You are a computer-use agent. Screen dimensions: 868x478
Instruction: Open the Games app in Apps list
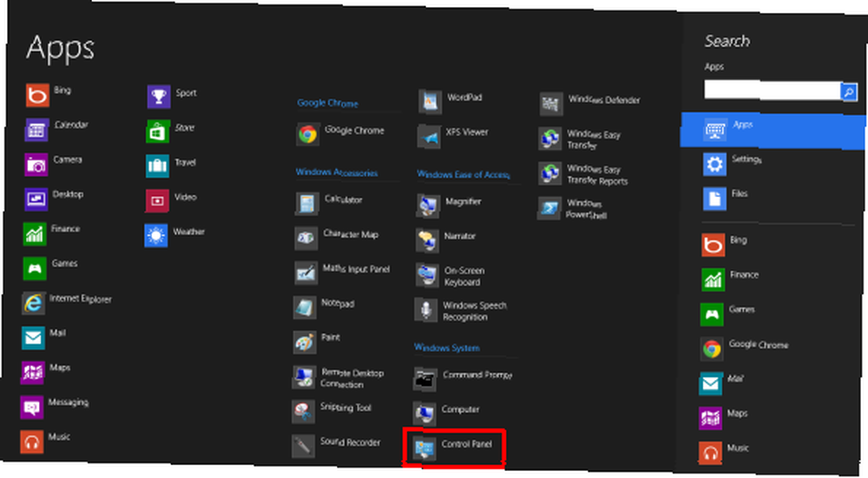(x=50, y=268)
